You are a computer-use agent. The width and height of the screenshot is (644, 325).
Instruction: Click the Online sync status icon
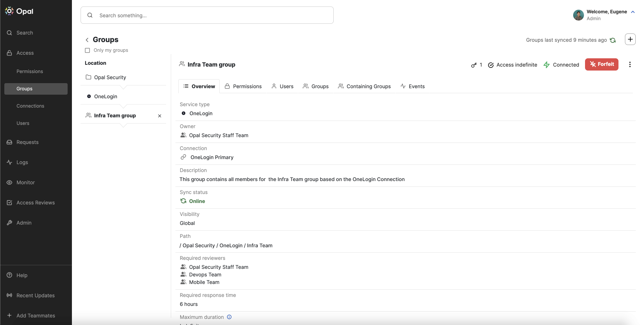(183, 201)
